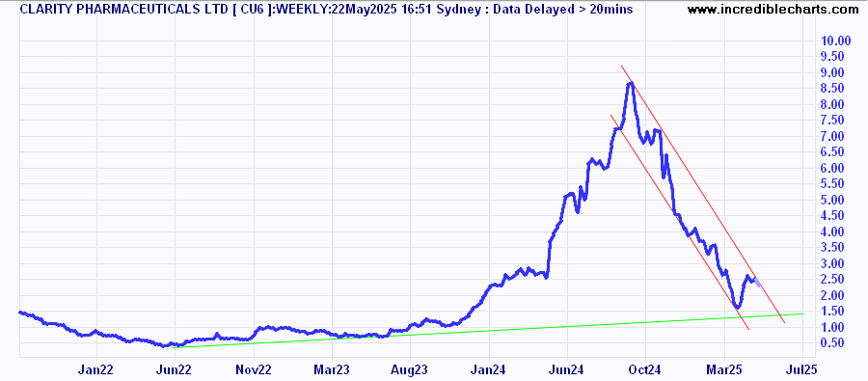The image size is (868, 381).
Task: Select the upper red descending channel line
Action: (703, 194)
